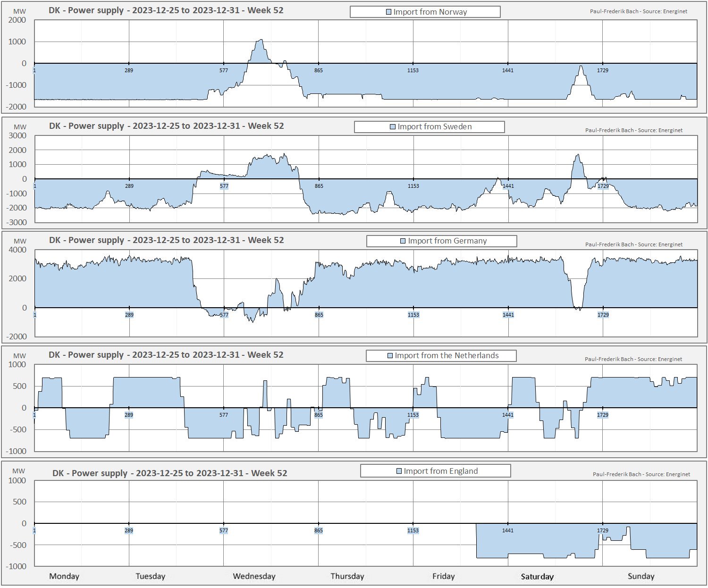The width and height of the screenshot is (708, 588).
Task: Click the 1153 marker in the Netherlands chart
Action: click(x=413, y=415)
